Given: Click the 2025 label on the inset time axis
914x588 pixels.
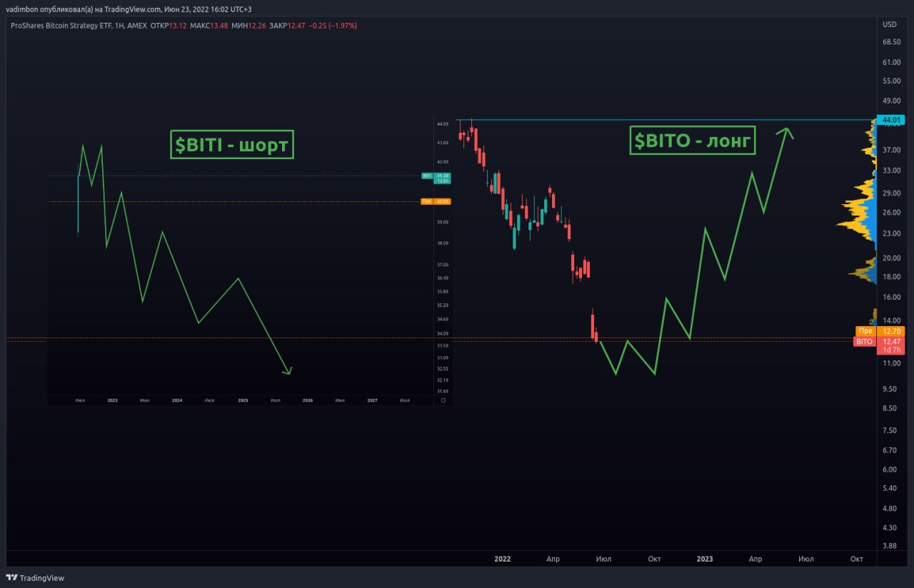Looking at the screenshot, I should 243,400.
